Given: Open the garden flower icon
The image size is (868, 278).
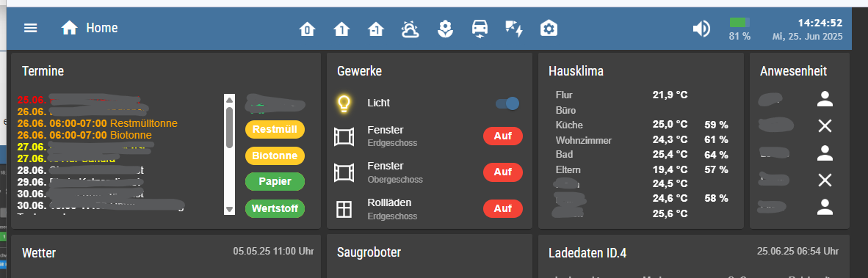Looking at the screenshot, I should coord(444,29).
